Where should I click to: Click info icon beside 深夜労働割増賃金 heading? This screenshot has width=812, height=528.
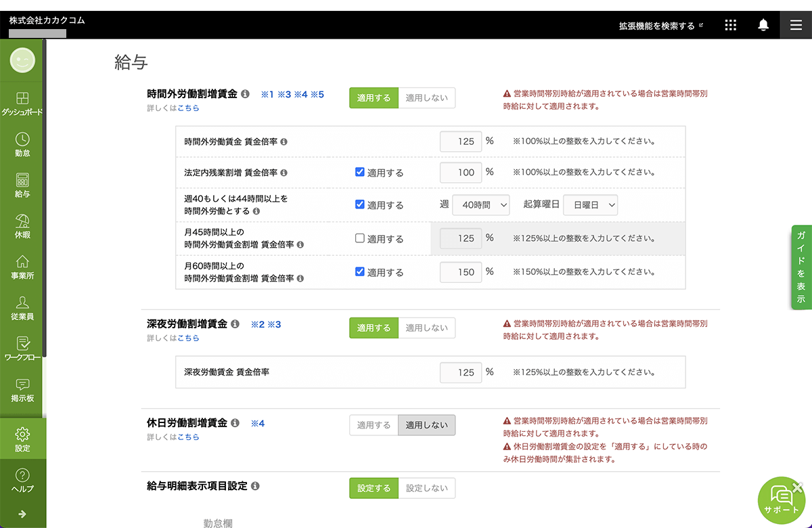235,324
